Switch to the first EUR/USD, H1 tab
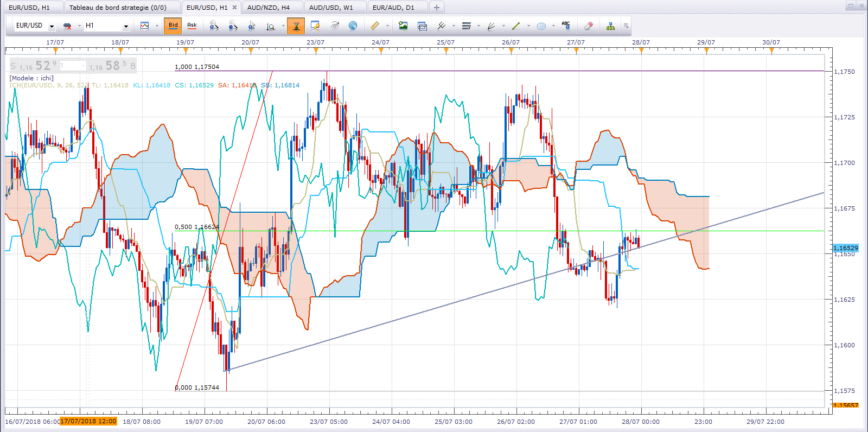Image resolution: width=868 pixels, height=432 pixels. pos(33,8)
